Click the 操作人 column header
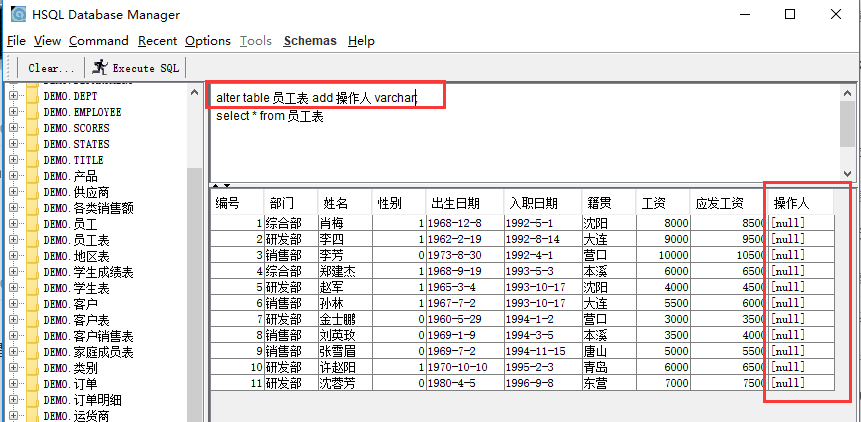The width and height of the screenshot is (861, 422). coord(800,203)
